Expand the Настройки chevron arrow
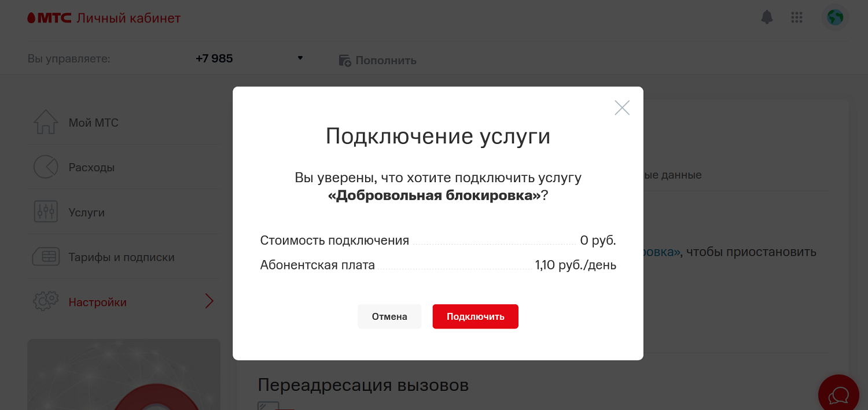This screenshot has height=410, width=868. pos(209,301)
